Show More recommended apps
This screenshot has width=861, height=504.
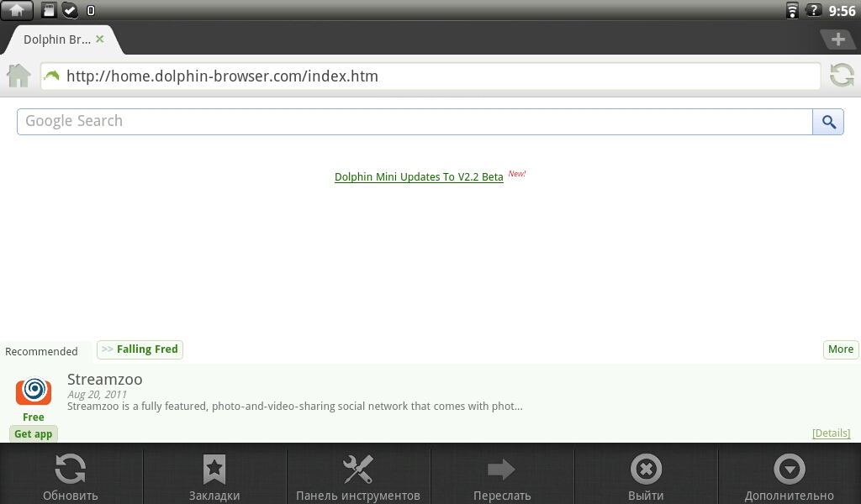tap(841, 349)
